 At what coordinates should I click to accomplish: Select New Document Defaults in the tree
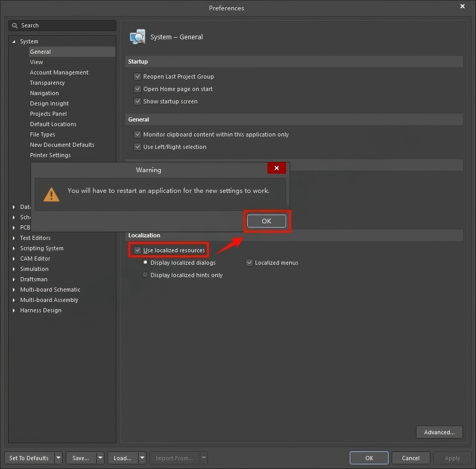click(x=62, y=145)
